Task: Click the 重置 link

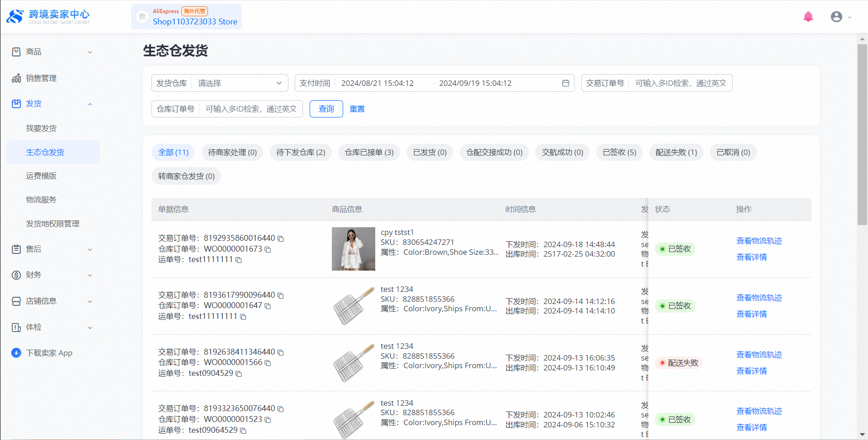Action: pyautogui.click(x=357, y=109)
